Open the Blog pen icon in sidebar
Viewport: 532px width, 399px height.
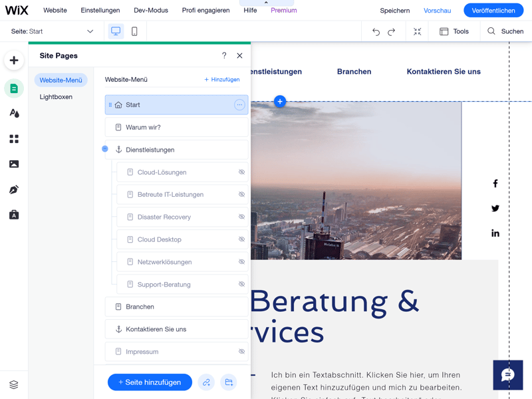[14, 190]
